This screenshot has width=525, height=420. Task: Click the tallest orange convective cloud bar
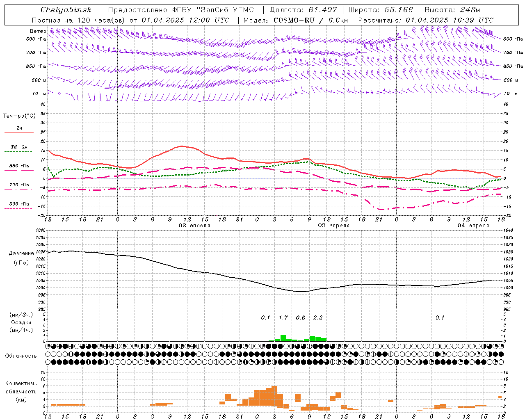274,396
